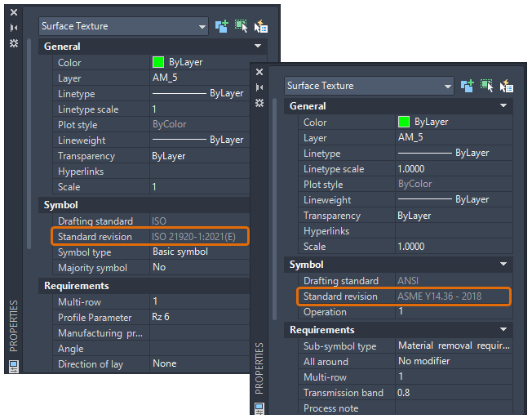
Task: Change All around No modifier value
Action: [454, 362]
